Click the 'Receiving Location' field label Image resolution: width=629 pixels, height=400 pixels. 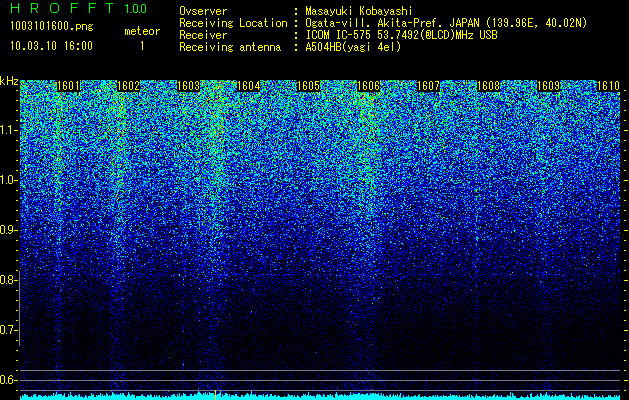point(233,23)
